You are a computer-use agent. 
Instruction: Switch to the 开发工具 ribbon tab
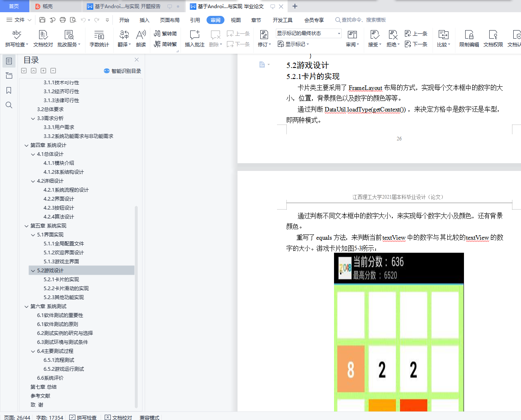tap(283, 20)
